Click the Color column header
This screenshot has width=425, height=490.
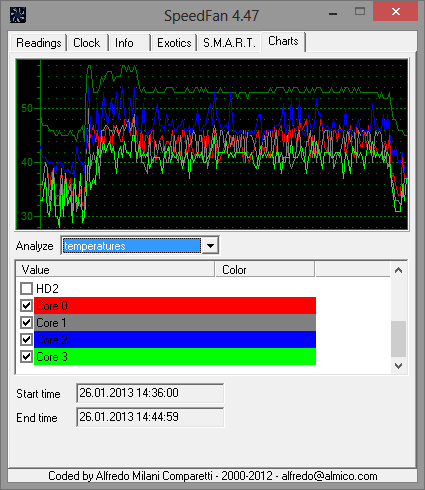point(265,270)
